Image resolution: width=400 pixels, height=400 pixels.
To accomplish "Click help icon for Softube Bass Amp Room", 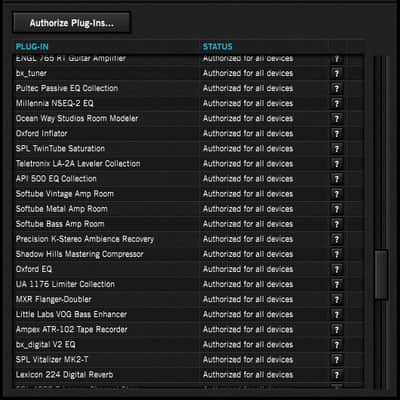I will point(337,224).
